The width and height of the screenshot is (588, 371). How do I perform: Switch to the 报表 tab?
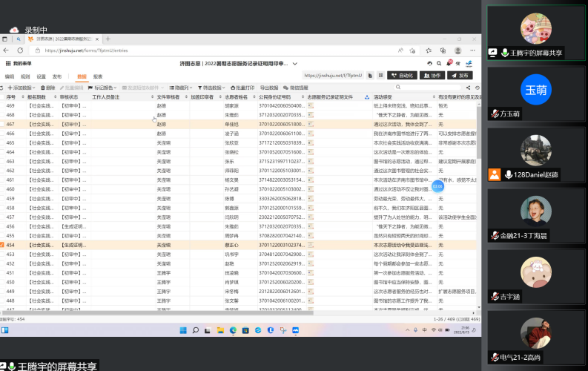pyautogui.click(x=98, y=76)
